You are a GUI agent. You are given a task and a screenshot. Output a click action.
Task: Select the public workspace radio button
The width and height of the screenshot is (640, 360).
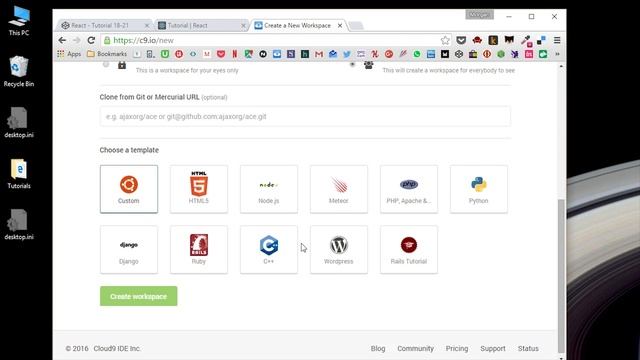click(x=352, y=64)
